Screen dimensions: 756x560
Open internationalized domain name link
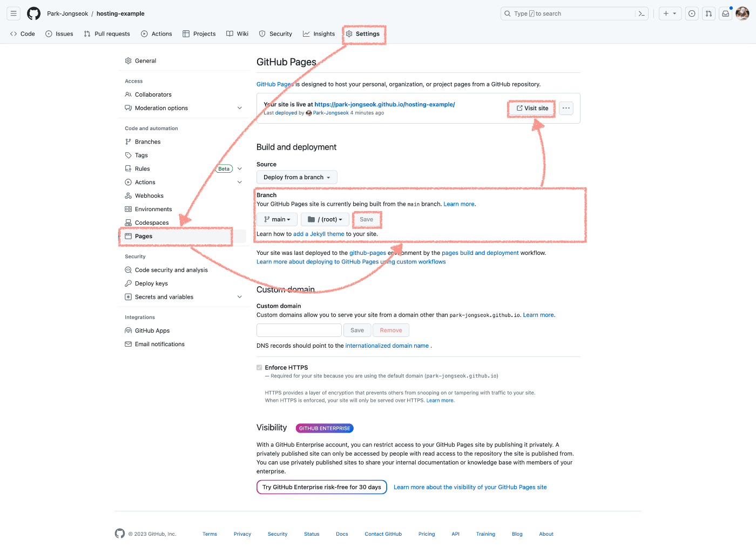pos(387,346)
